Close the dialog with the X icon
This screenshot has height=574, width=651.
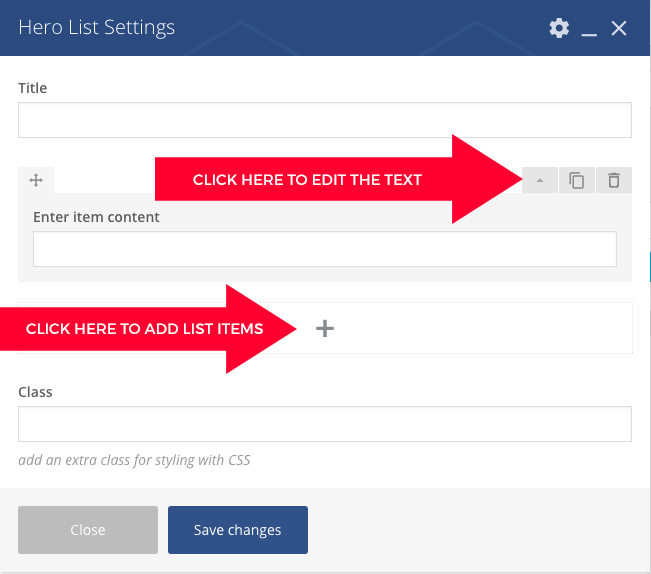[619, 28]
